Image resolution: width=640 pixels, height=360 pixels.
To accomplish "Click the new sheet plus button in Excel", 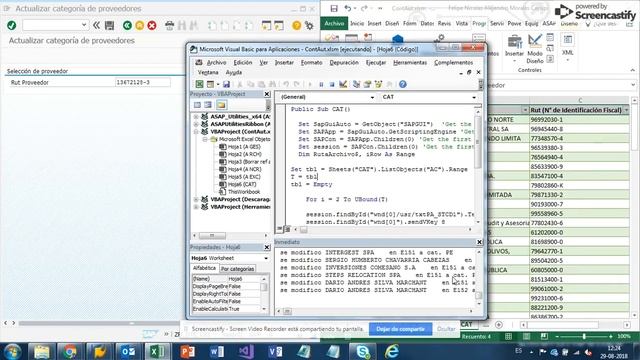I will [499, 325].
